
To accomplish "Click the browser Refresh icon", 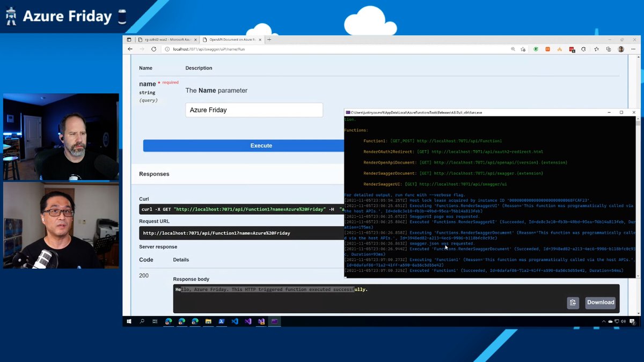I will pos(153,49).
